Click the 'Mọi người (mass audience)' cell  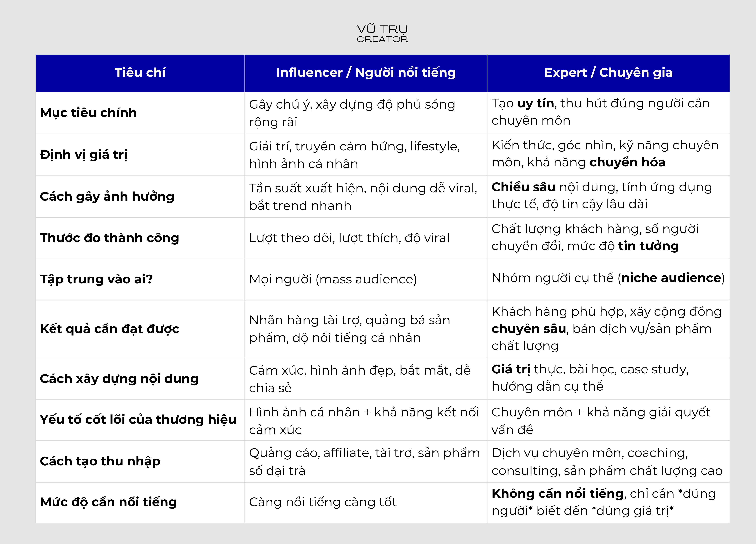pos(333,279)
